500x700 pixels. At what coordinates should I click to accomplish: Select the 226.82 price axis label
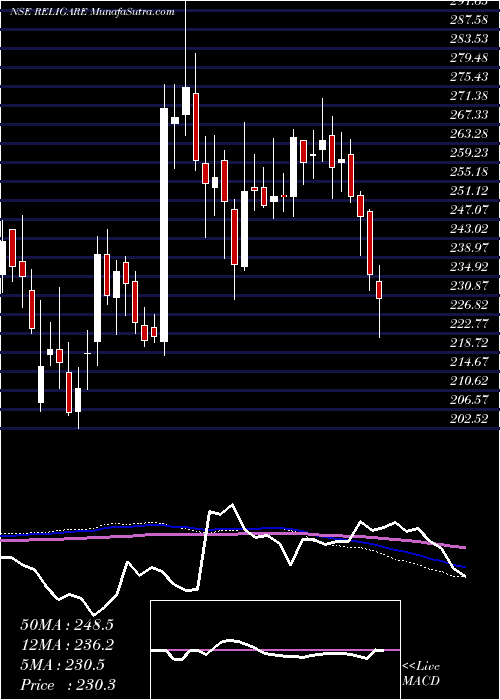pyautogui.click(x=469, y=305)
